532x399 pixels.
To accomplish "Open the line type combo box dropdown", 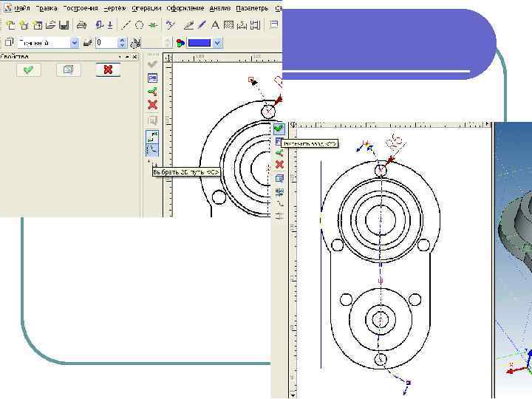I will click(75, 43).
